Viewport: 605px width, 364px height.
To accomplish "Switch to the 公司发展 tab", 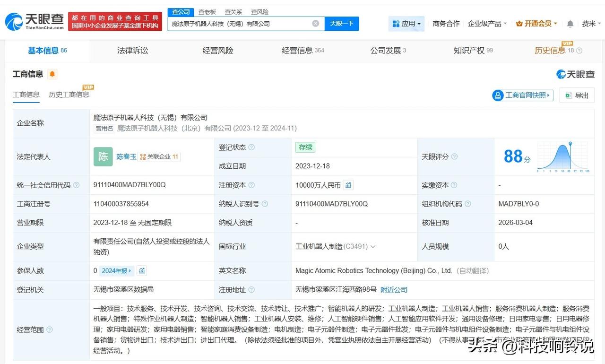I will [388, 51].
